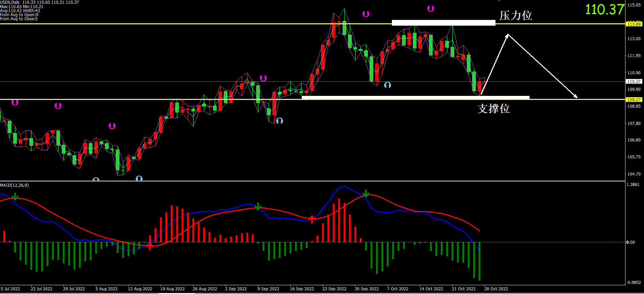
Task: Click the 支撑位 support text label
Action: tap(493, 109)
